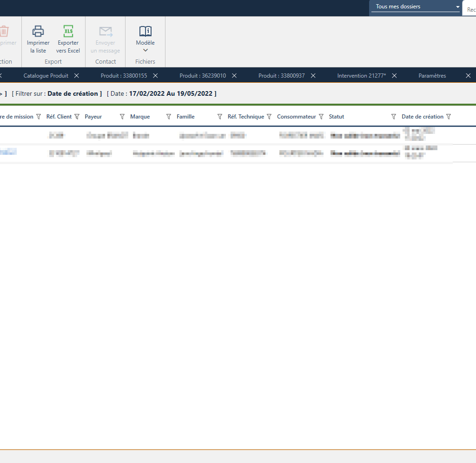Image resolution: width=476 pixels, height=463 pixels.
Task: Filter the Statut column
Action: point(394,117)
